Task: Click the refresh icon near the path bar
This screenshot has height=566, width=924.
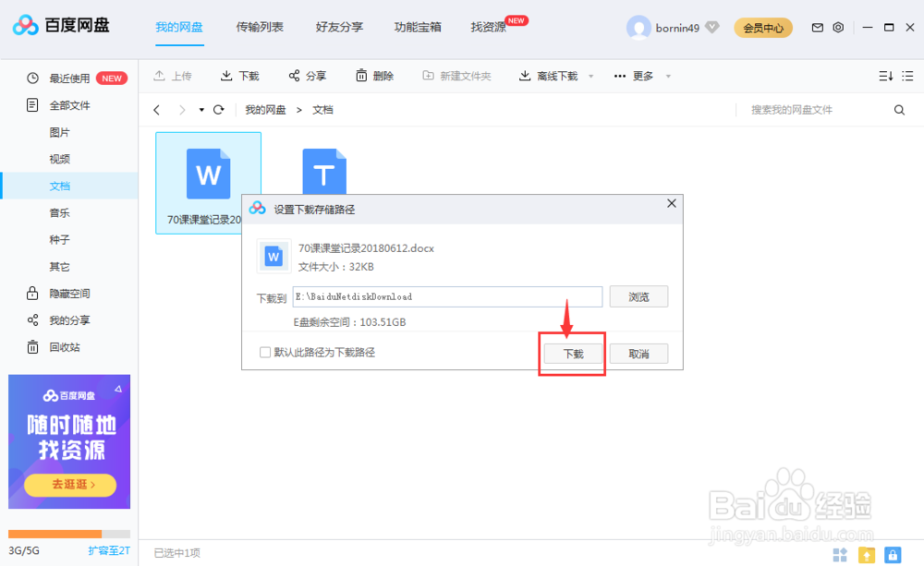Action: 219,109
